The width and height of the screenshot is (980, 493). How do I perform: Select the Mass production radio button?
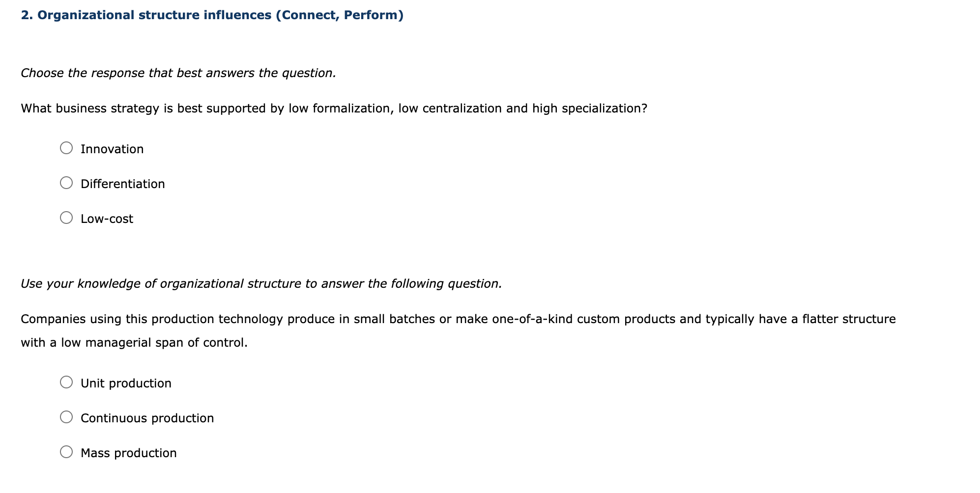point(66,452)
